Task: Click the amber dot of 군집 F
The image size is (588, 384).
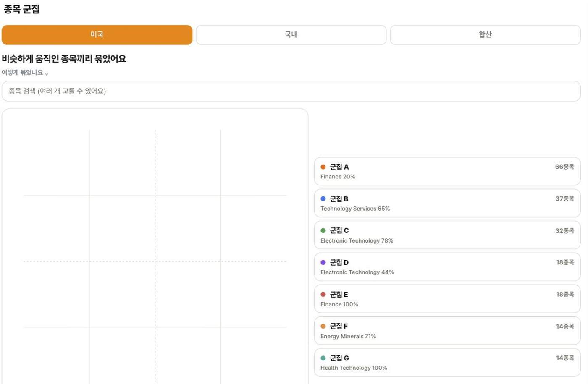Action: (323, 326)
